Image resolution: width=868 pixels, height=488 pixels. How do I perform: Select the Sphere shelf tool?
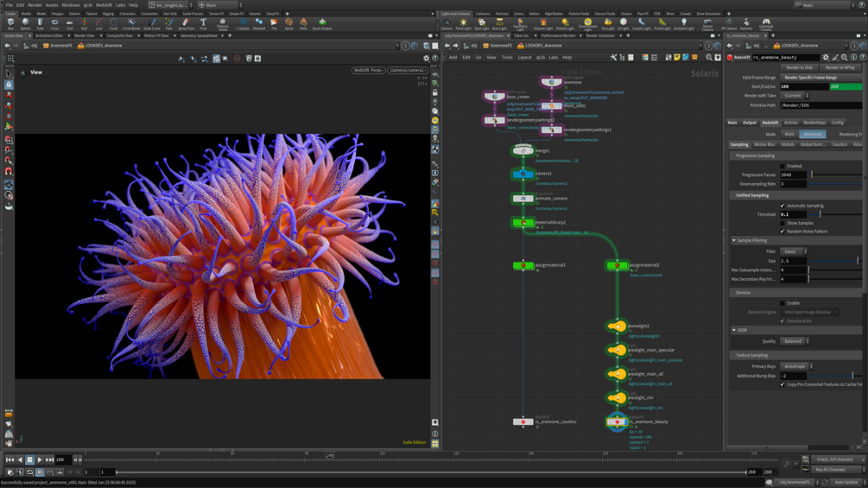(25, 23)
